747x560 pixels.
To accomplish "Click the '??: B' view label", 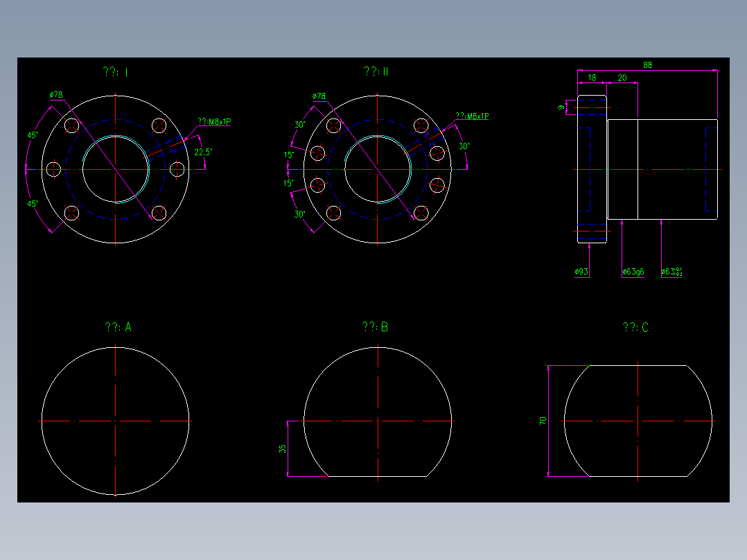I will click(375, 326).
